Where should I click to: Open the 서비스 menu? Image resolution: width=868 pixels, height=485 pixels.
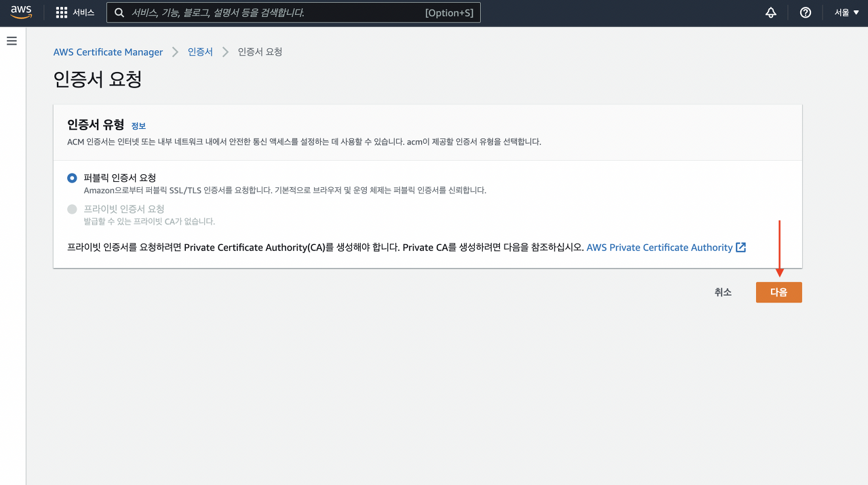point(83,13)
